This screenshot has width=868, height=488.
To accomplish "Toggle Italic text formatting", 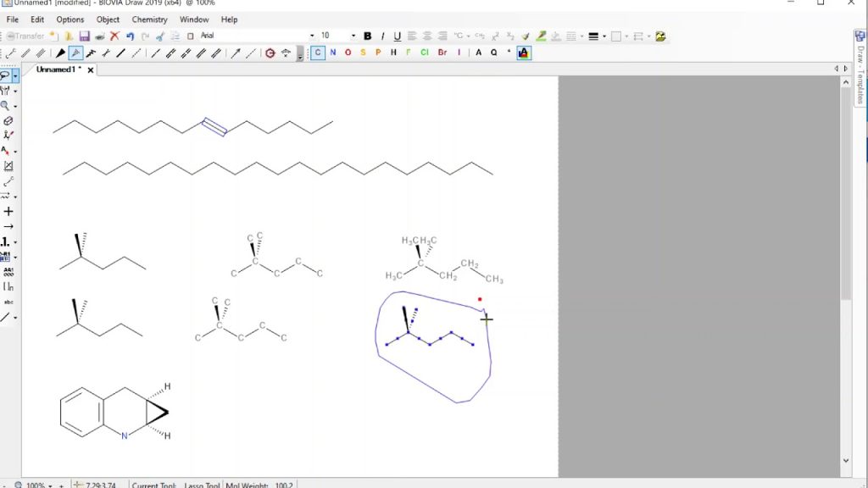I will (x=382, y=36).
